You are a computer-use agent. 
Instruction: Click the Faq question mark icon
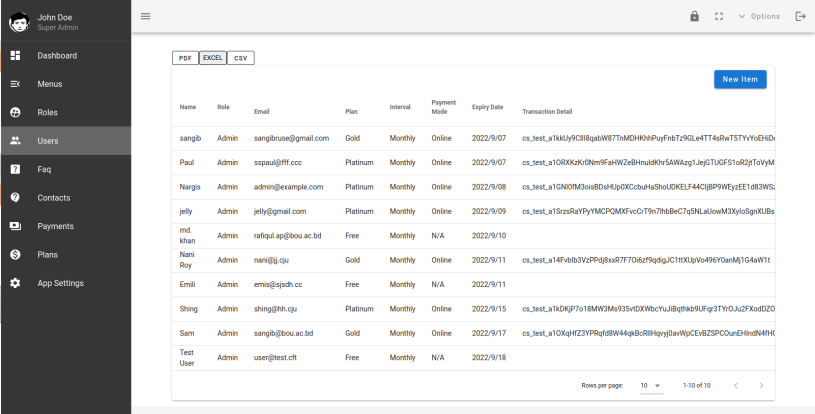15,169
